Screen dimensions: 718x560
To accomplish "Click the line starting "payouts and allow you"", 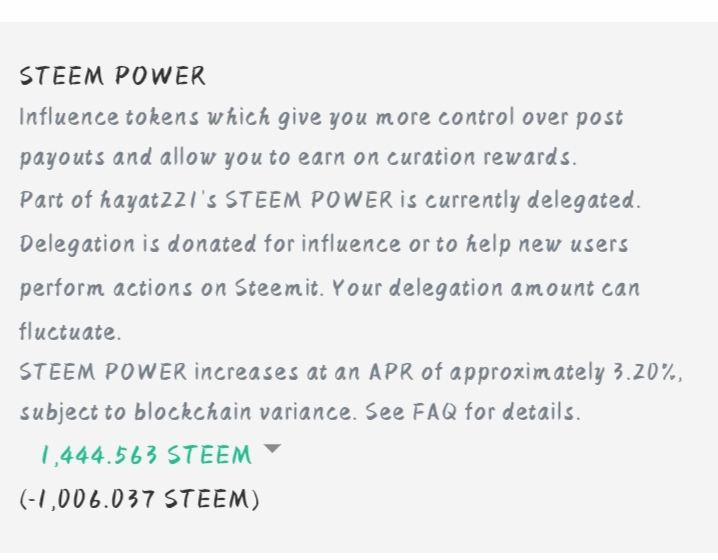I will click(x=298, y=158).
